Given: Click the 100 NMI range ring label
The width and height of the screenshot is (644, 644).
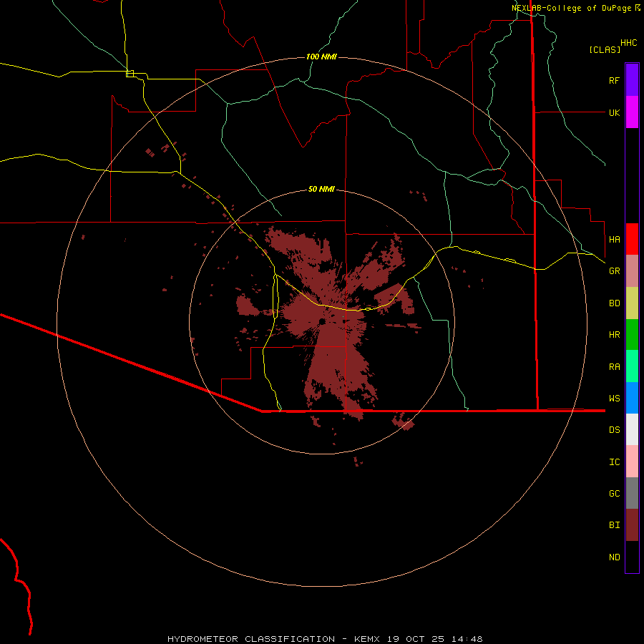Looking at the screenshot, I should point(321,57).
